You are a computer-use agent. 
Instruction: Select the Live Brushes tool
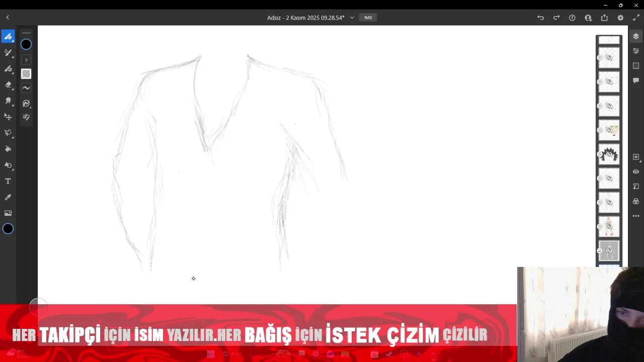pos(8,52)
